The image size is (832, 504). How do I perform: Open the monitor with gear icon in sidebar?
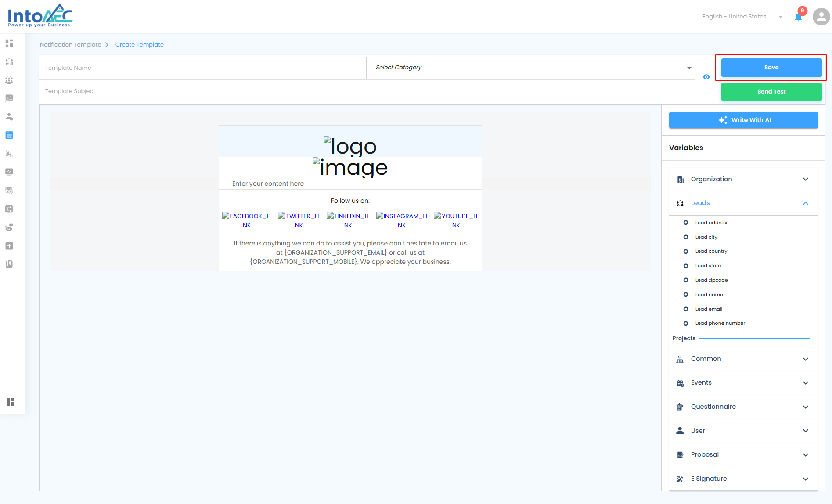tap(9, 191)
